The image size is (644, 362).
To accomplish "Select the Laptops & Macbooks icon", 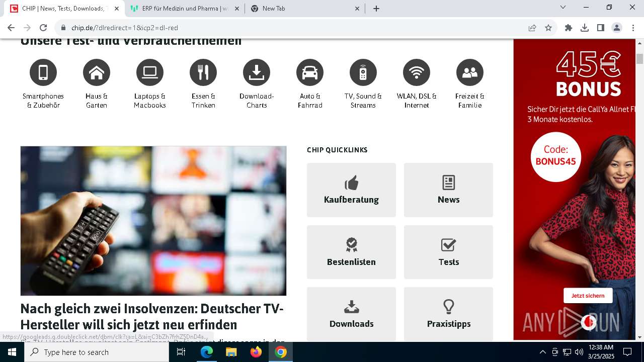I will 150,72.
